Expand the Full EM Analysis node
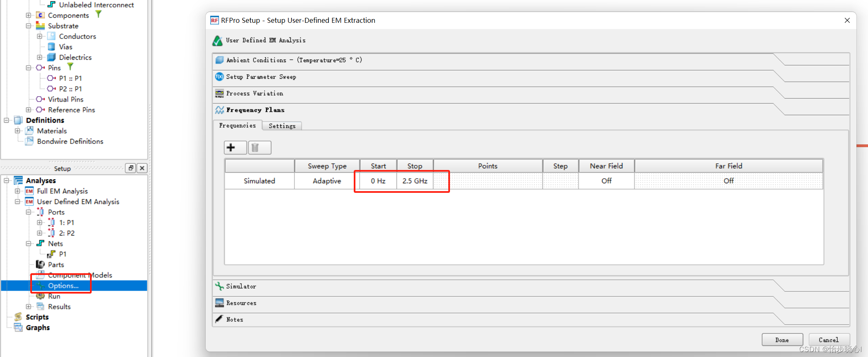This screenshot has width=868, height=357. [x=18, y=191]
